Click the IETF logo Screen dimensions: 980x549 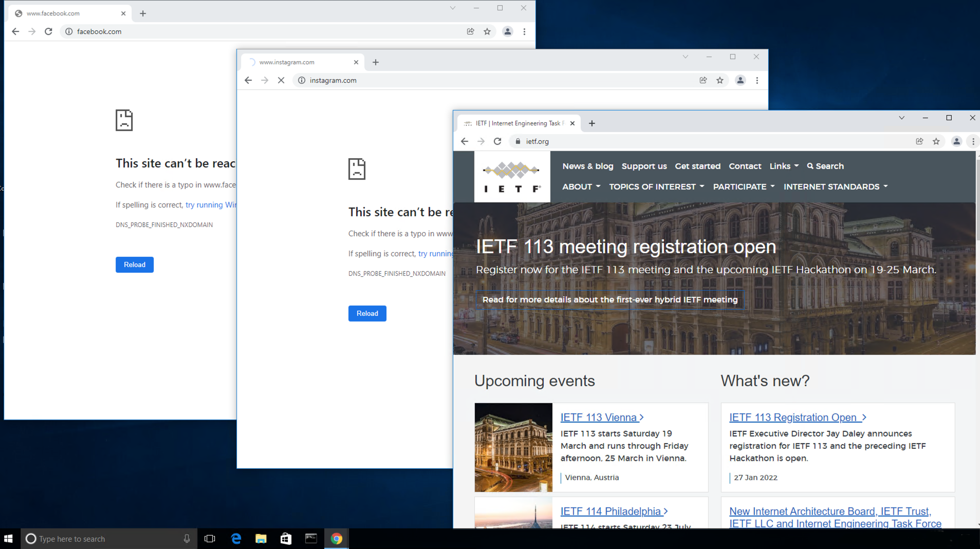[512, 177]
